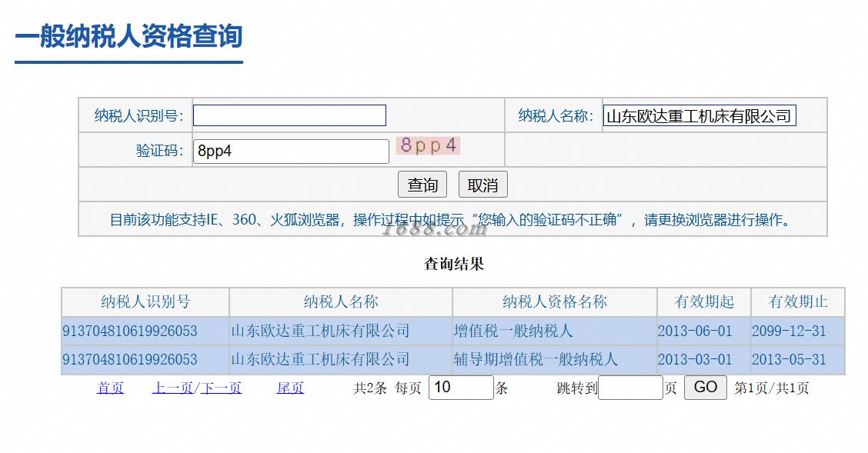868x453 pixels.
Task: Click company name in the 2013-03-01 row
Action: [321, 359]
